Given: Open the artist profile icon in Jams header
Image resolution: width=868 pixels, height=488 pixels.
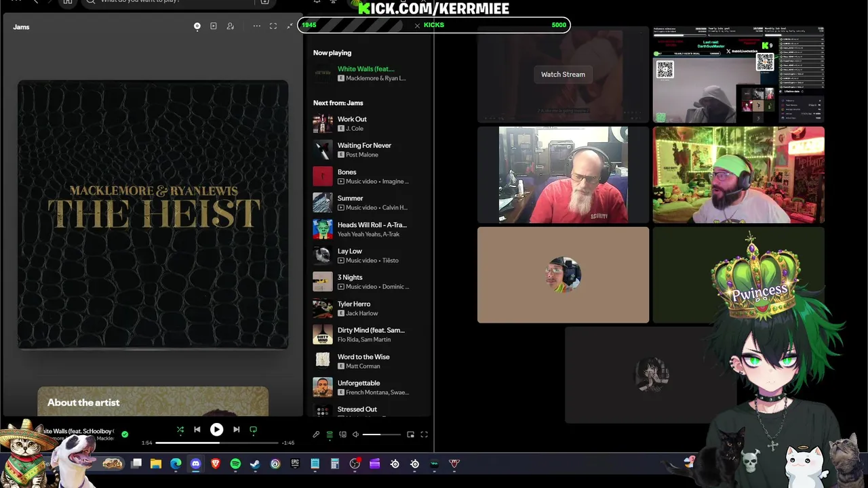Looking at the screenshot, I should (x=231, y=26).
